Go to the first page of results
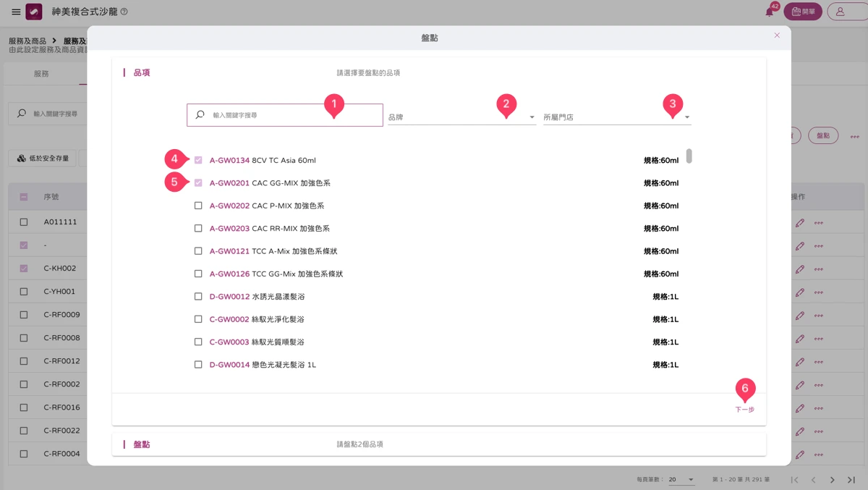This screenshot has height=490, width=868. tap(795, 480)
